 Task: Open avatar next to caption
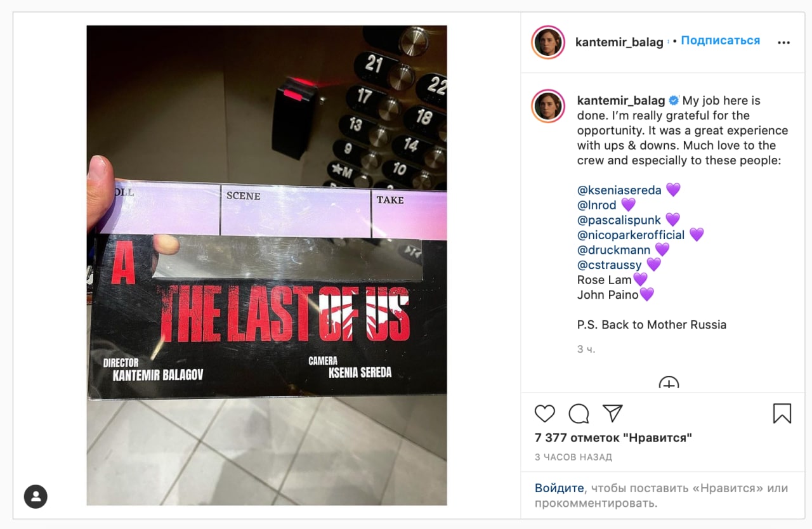548,106
